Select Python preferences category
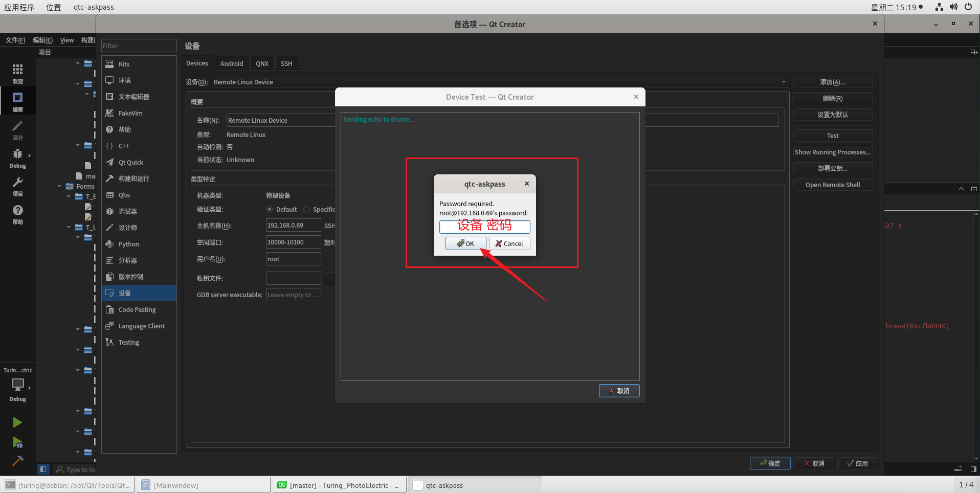The image size is (980, 493). [x=139, y=244]
